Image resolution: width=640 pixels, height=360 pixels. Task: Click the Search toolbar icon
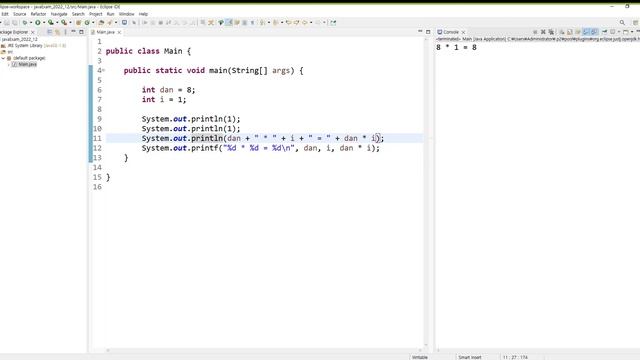coord(109,22)
